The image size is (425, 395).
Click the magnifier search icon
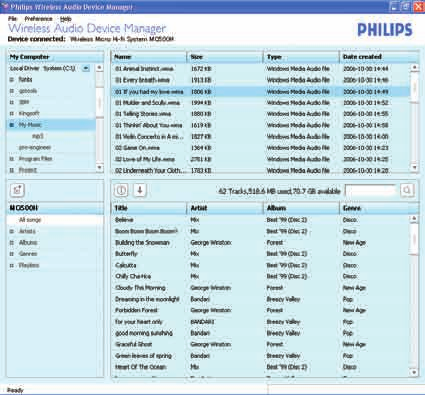point(407,190)
